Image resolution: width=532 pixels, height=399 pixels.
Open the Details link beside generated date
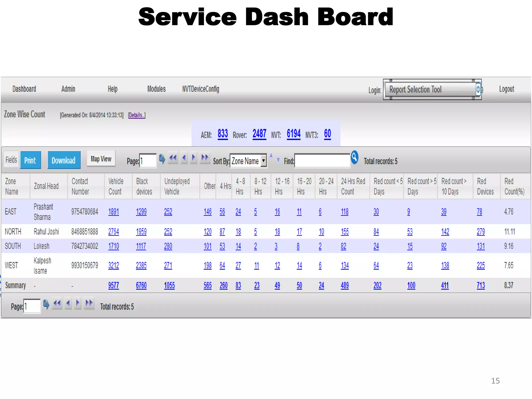point(137,115)
